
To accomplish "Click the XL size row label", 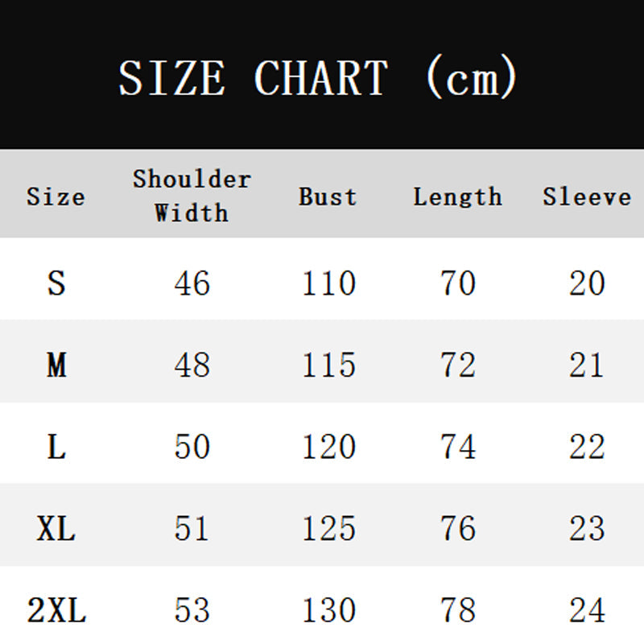I will coord(56,529).
